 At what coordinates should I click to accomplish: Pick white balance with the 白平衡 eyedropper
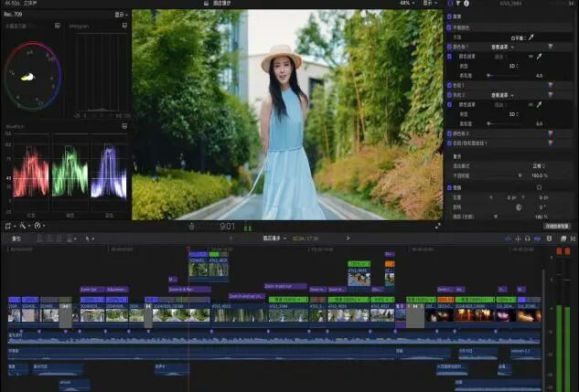(x=531, y=37)
